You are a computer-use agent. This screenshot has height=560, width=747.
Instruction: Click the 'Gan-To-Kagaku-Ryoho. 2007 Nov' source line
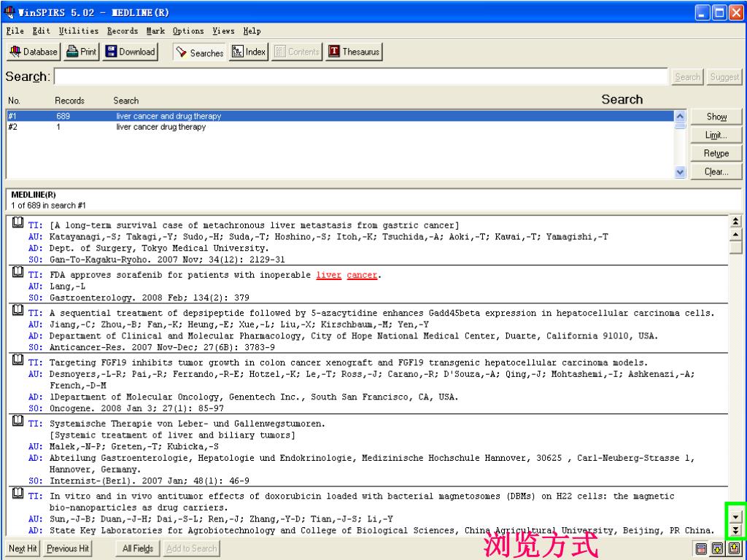coord(167,260)
